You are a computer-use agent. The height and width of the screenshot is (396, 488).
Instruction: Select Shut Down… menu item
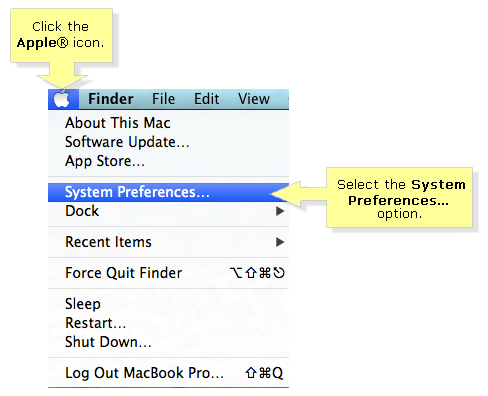(108, 342)
